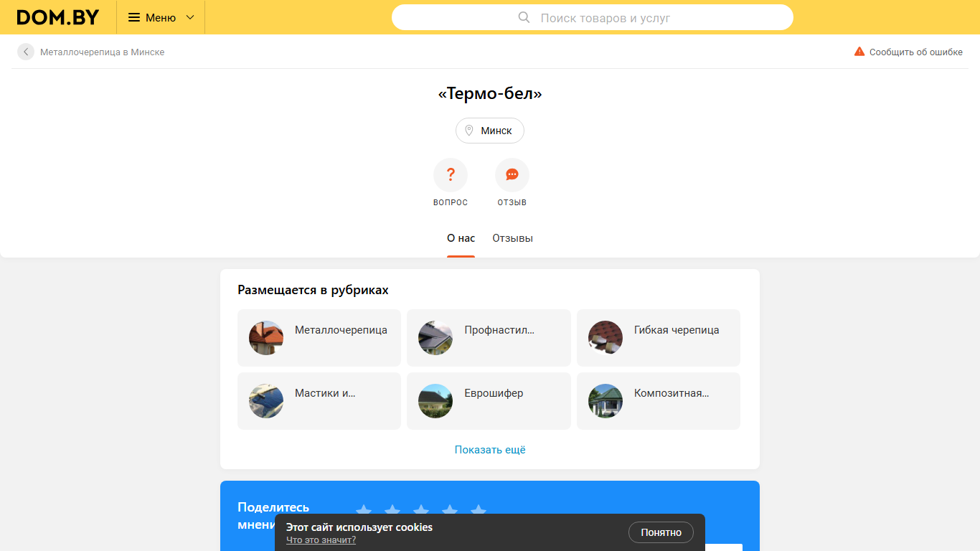Click the Еврошифер rubric label
The width and height of the screenshot is (980, 551).
click(494, 393)
